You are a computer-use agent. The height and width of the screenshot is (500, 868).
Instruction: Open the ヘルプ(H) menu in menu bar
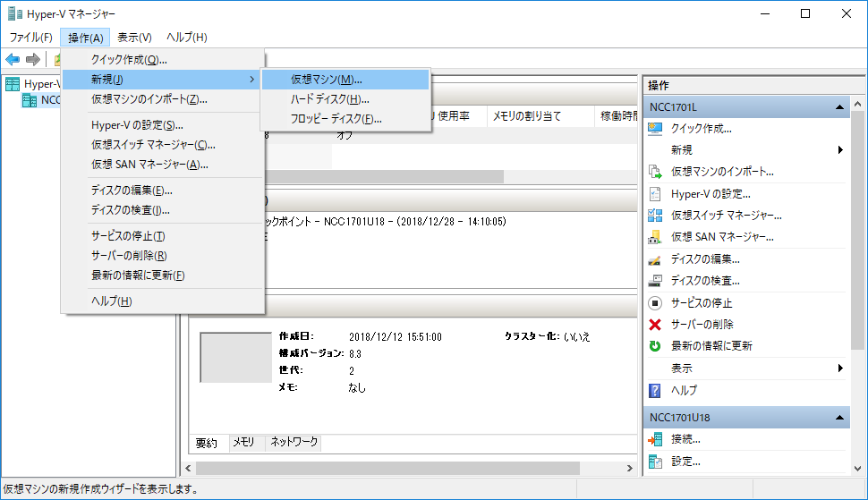pyautogui.click(x=186, y=37)
